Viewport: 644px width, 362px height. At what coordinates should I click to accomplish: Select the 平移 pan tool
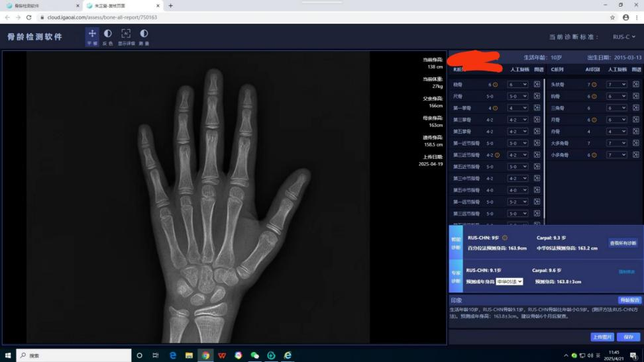92,37
